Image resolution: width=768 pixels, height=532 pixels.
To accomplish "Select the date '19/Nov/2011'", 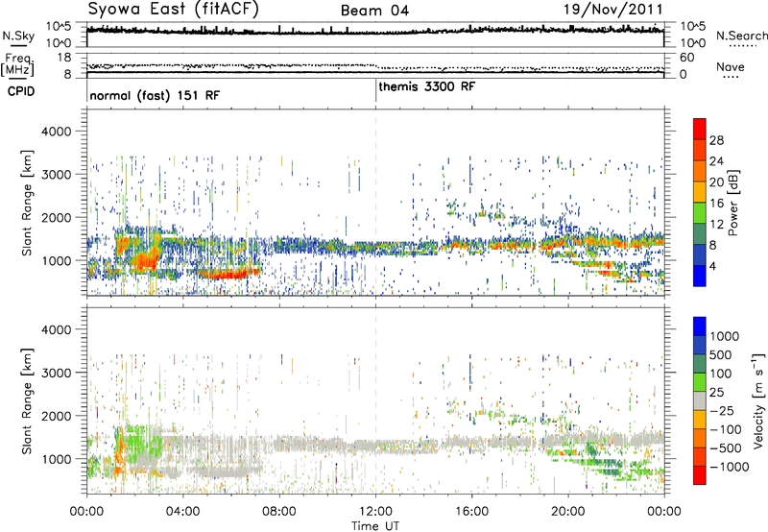I will point(613,10).
